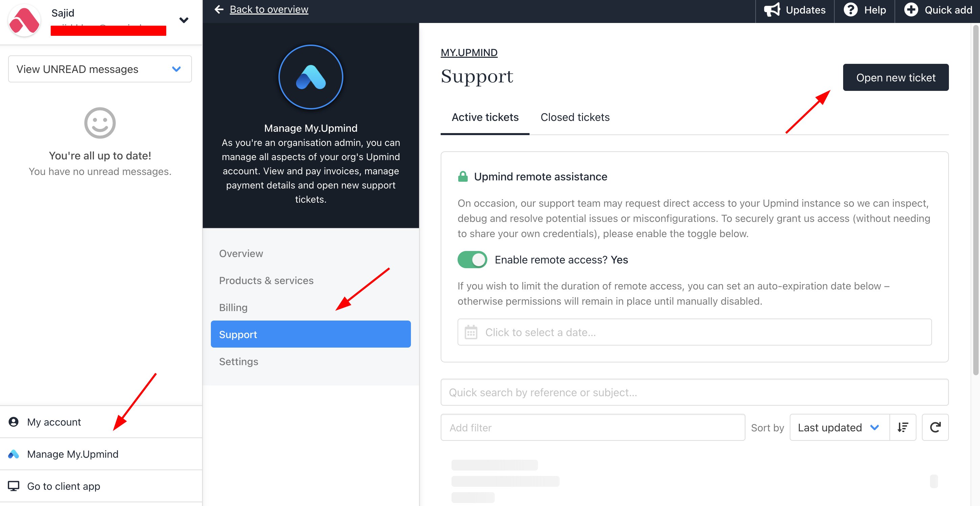Select Support menu item
Viewport: 980px width, 506px height.
[x=311, y=334]
